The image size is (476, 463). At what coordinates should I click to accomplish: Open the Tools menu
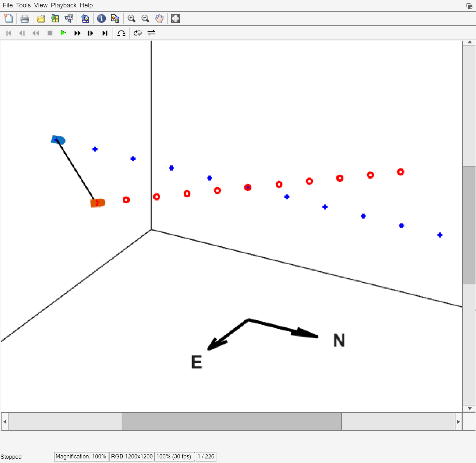coord(24,5)
